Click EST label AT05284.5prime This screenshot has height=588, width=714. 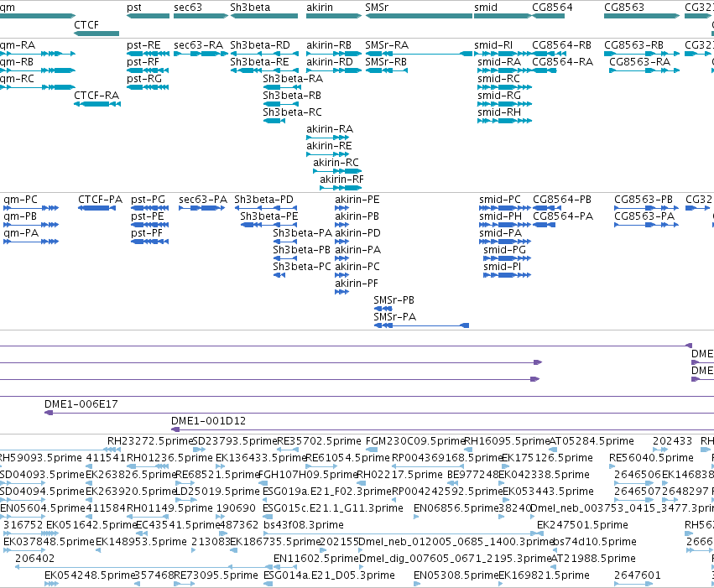coord(592,441)
